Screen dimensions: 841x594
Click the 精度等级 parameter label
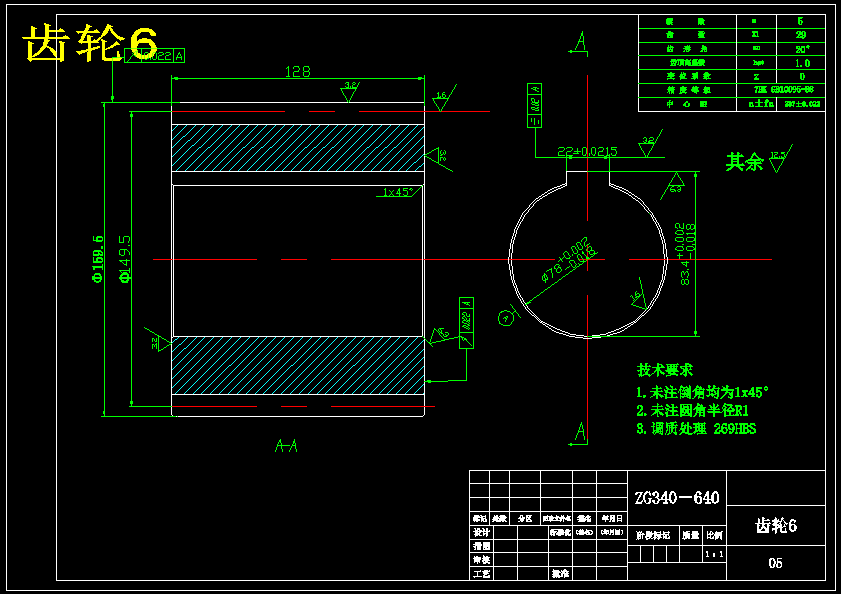tap(688, 90)
